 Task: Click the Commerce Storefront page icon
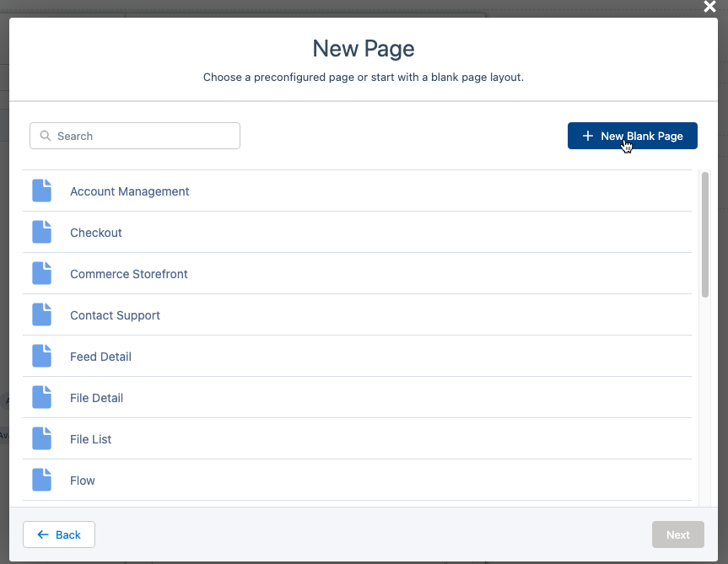[41, 274]
